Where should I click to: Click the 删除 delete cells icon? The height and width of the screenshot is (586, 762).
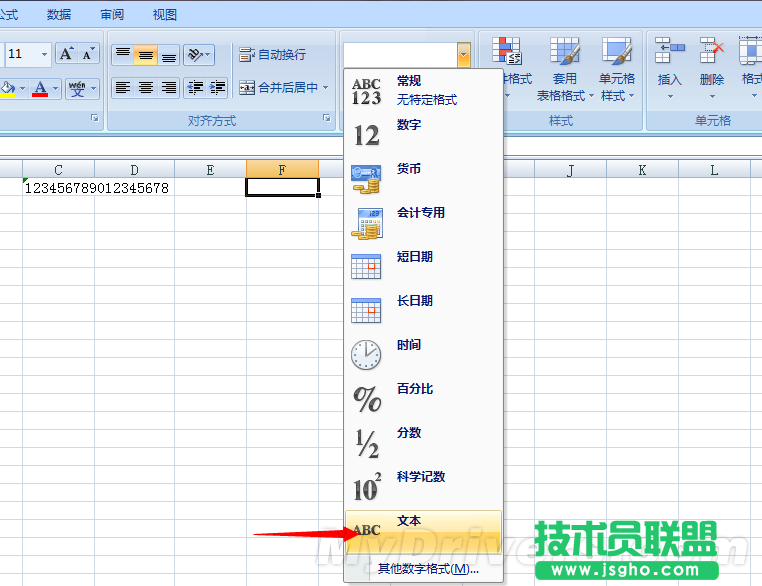click(712, 51)
